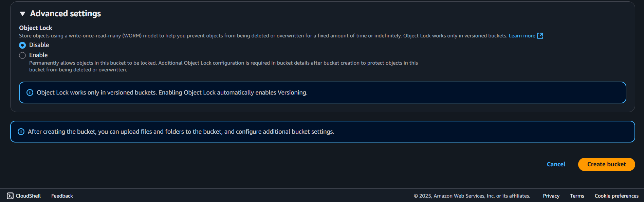Open the Feedback link in the footer

point(62,196)
